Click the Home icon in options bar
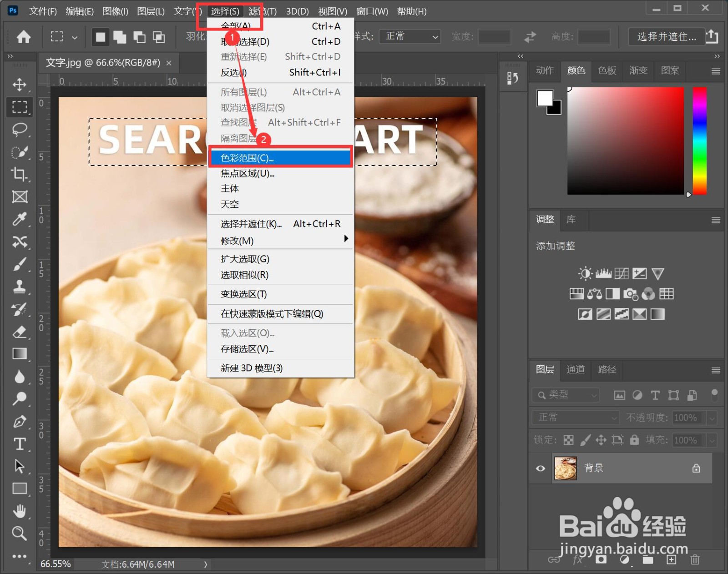Viewport: 728px width, 574px height. [x=24, y=37]
